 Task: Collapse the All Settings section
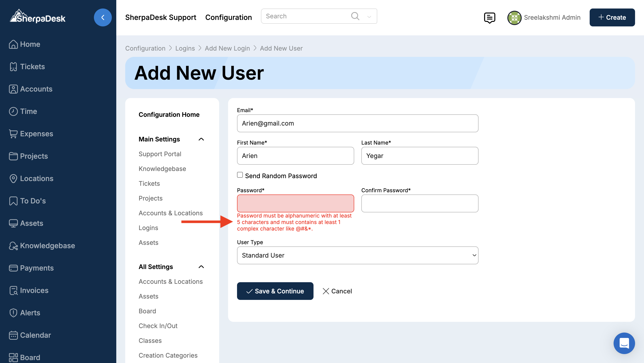201,267
